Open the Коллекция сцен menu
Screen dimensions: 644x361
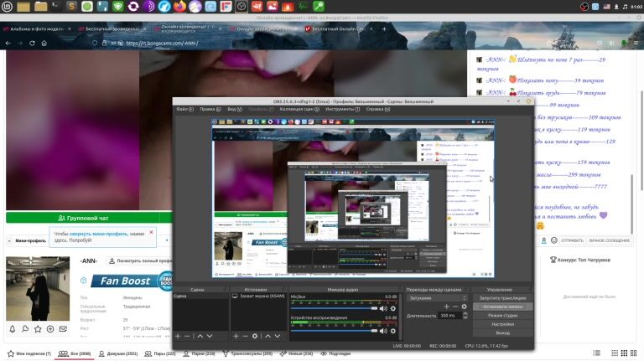point(299,109)
